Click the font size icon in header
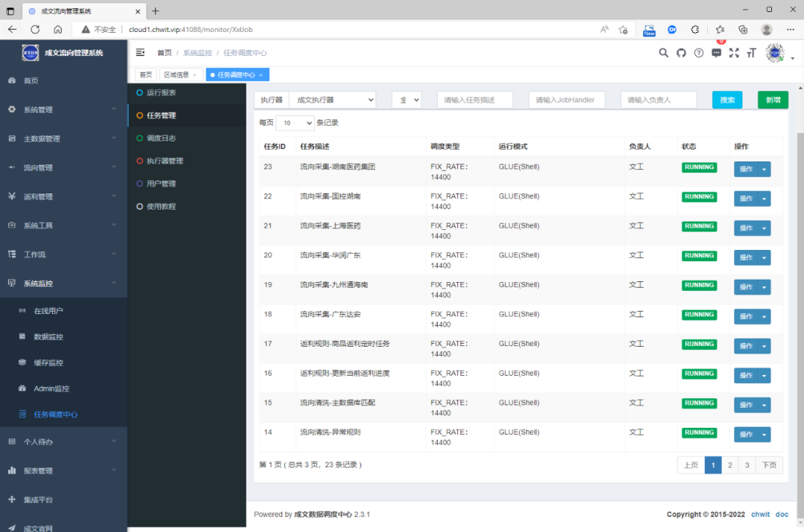The image size is (804, 532). 752,53
